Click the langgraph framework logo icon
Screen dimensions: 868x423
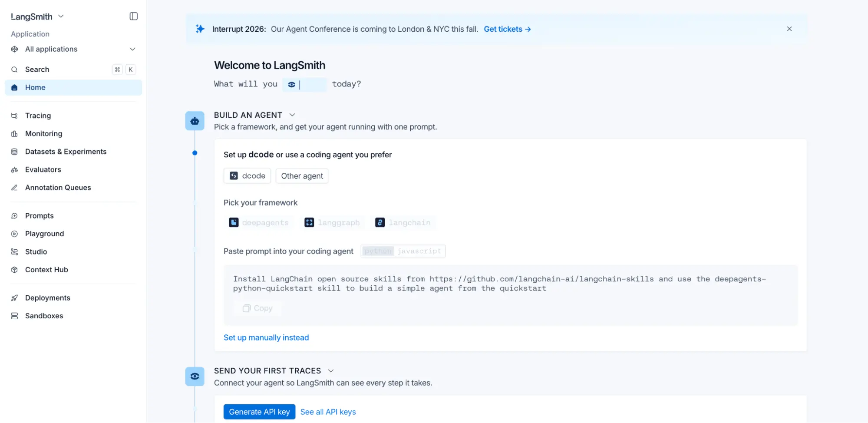click(x=309, y=223)
